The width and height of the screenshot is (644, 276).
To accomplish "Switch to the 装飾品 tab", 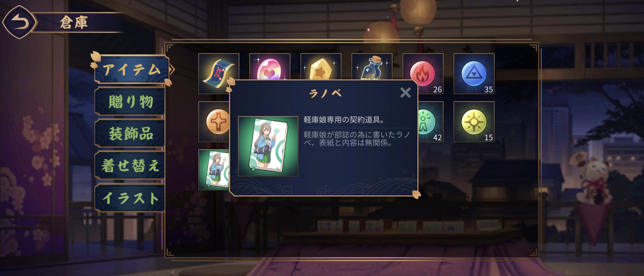I will point(130,133).
